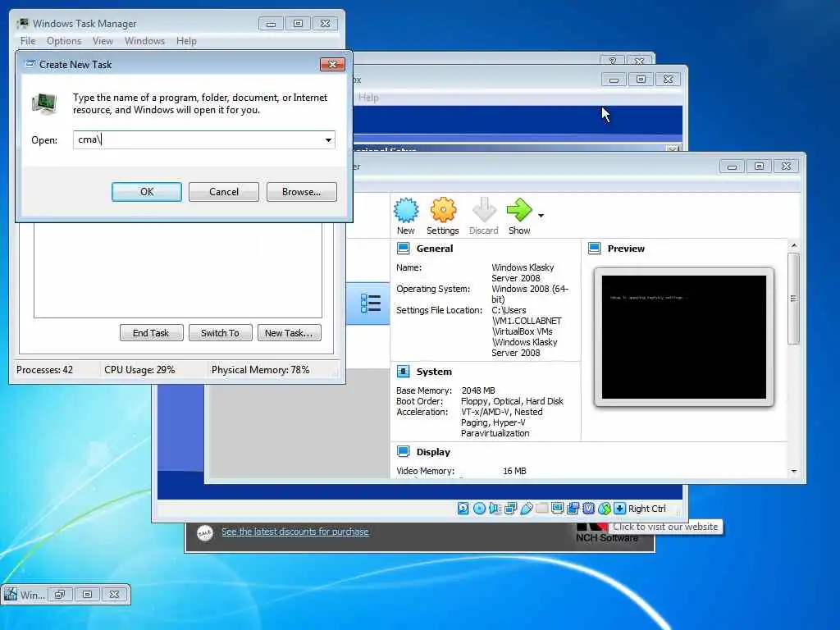840x630 pixels.
Task: Open VirtualBox Settings gear icon
Action: pos(443,210)
